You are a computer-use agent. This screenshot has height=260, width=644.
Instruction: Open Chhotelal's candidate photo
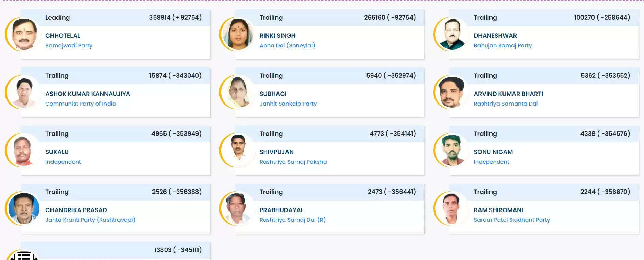24,34
